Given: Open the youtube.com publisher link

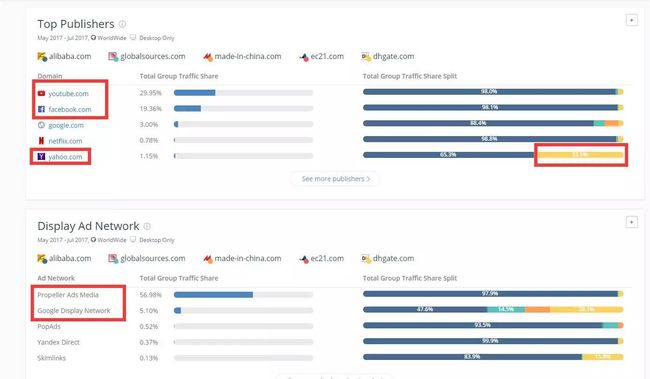Looking at the screenshot, I should [68, 94].
